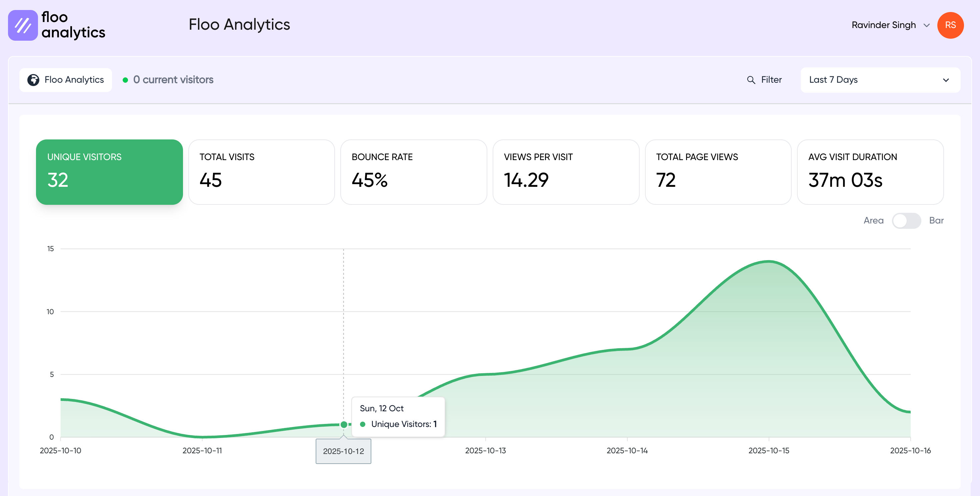Select the Bar chart label
The height and width of the screenshot is (496, 980).
(x=936, y=221)
